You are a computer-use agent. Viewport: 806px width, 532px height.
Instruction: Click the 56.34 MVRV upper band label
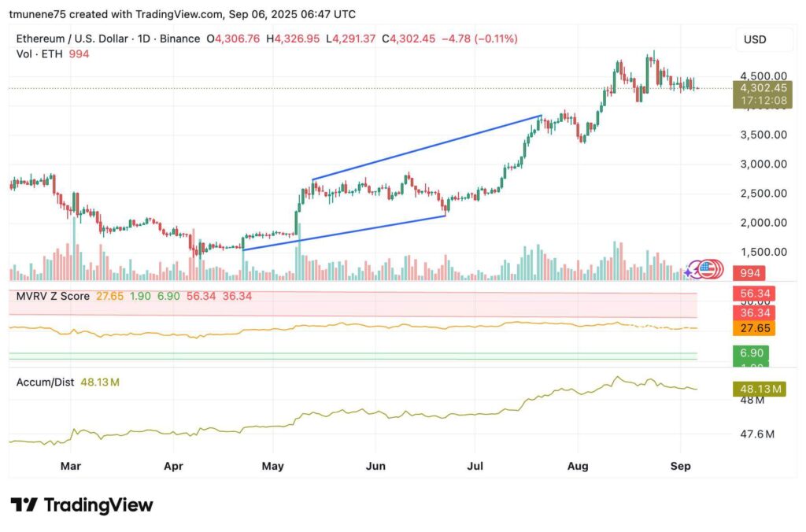tap(753, 293)
